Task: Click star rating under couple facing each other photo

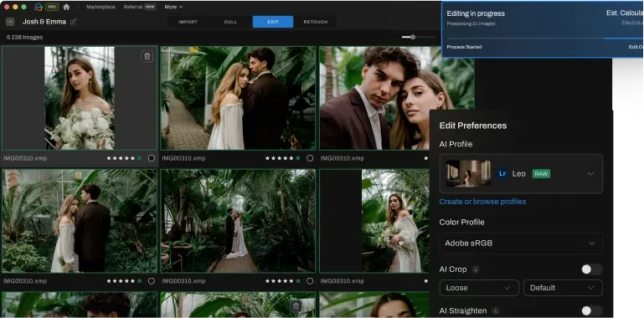Action: coord(121,281)
